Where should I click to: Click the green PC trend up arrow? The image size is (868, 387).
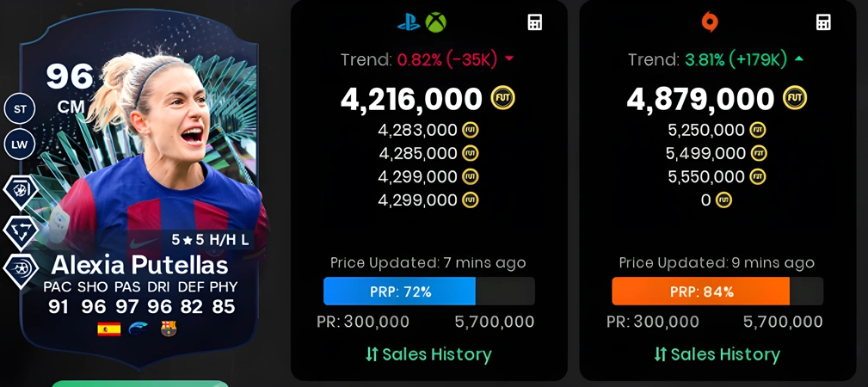[799, 58]
